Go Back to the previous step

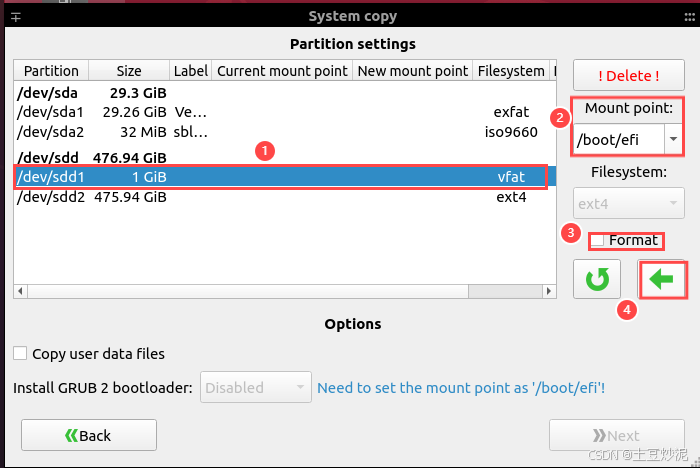(89, 435)
